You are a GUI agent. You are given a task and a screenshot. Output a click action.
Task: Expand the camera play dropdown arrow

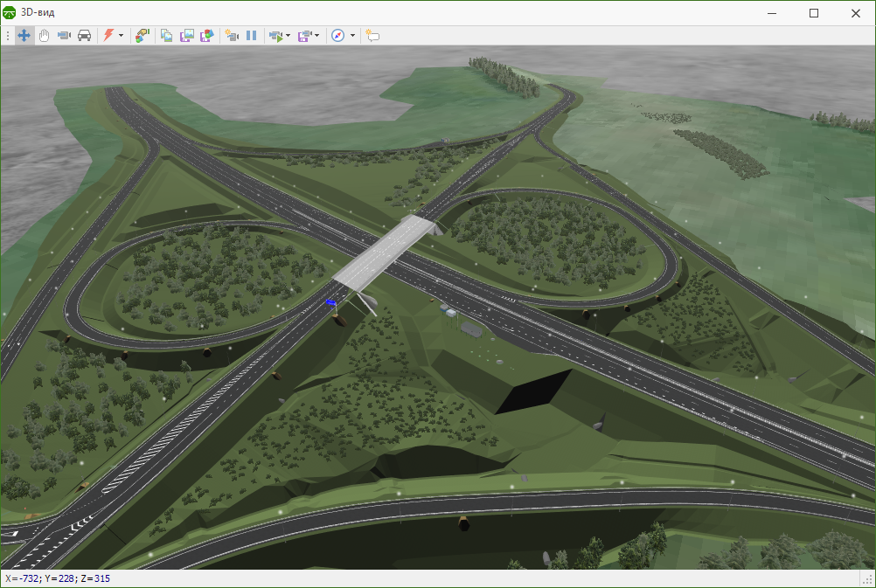click(289, 36)
